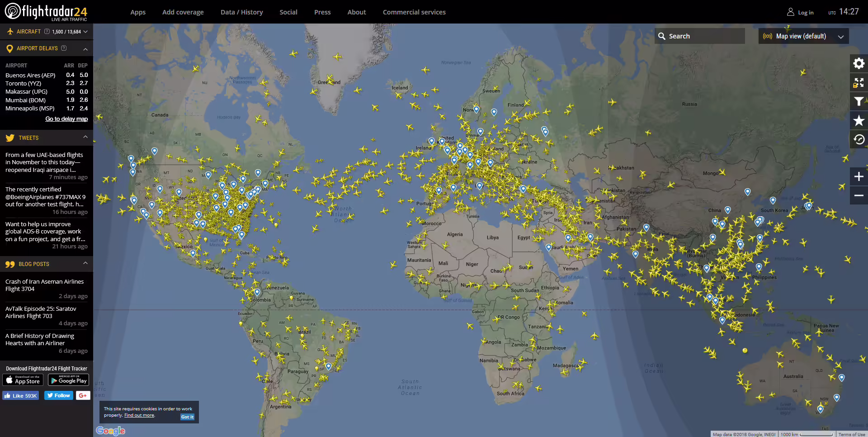Follow the Go to delay map link

click(66, 119)
